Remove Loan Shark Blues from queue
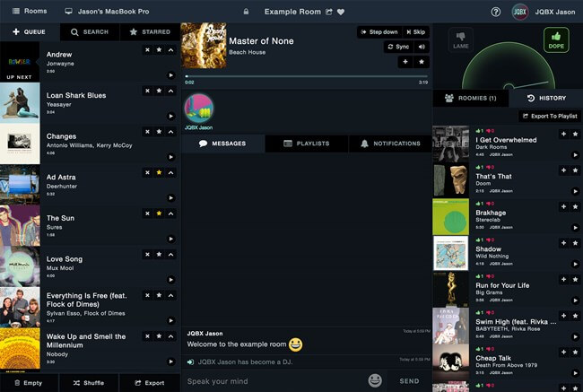Viewport: 583px width, 392px height. pyautogui.click(x=148, y=91)
